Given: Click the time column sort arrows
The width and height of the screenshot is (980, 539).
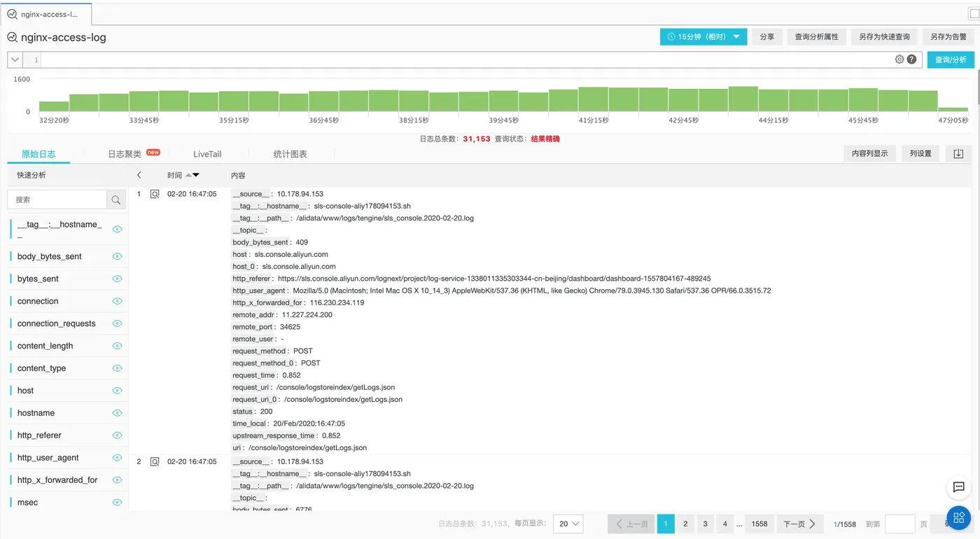Looking at the screenshot, I should pos(192,175).
